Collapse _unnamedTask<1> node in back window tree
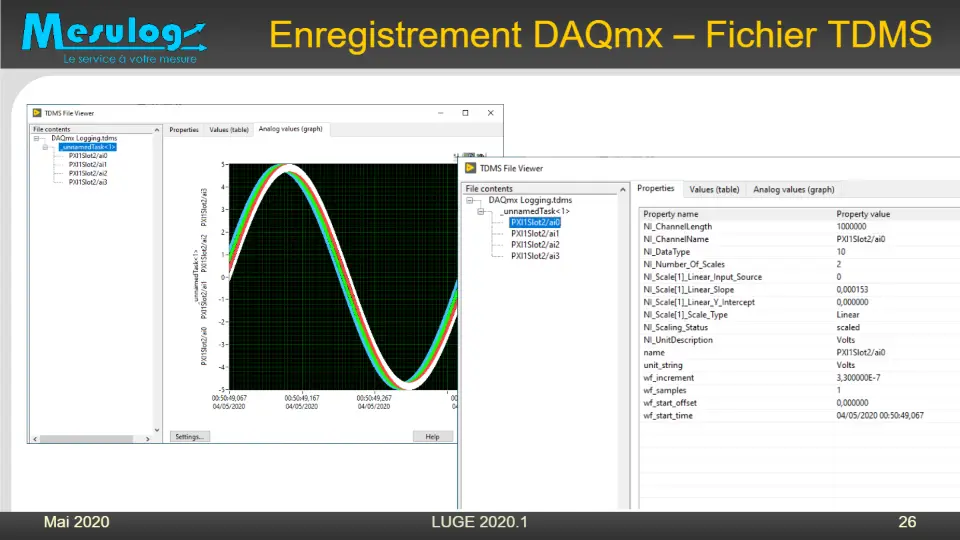Viewport: 960px width, 540px height. [x=45, y=147]
